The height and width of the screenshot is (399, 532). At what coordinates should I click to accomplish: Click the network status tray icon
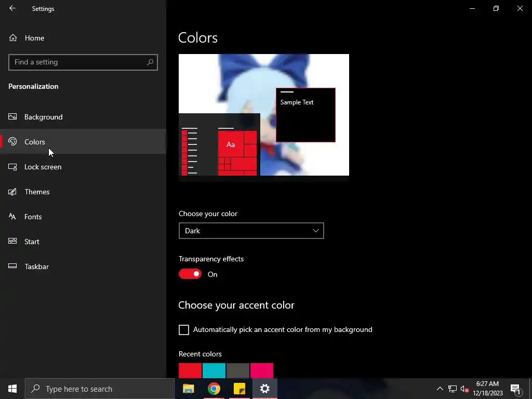(453, 389)
